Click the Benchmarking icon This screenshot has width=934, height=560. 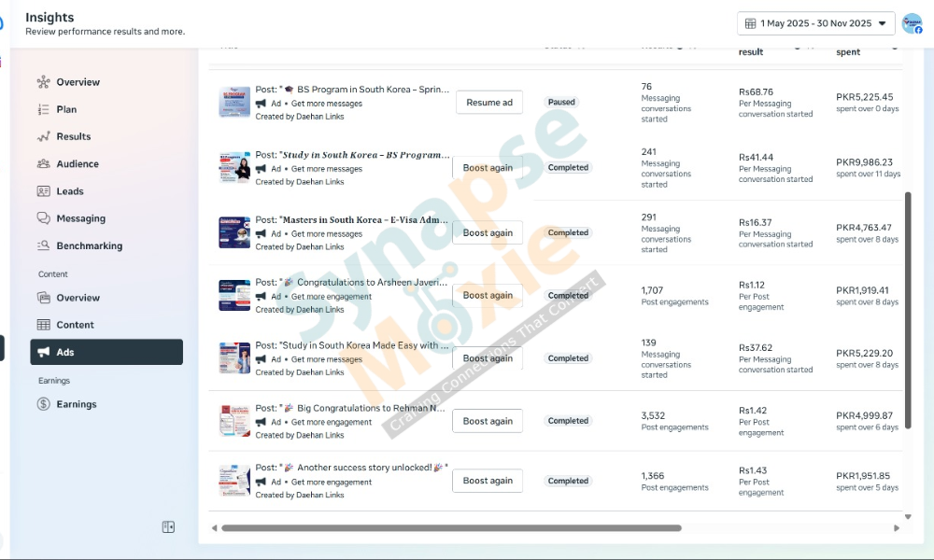[x=43, y=246]
